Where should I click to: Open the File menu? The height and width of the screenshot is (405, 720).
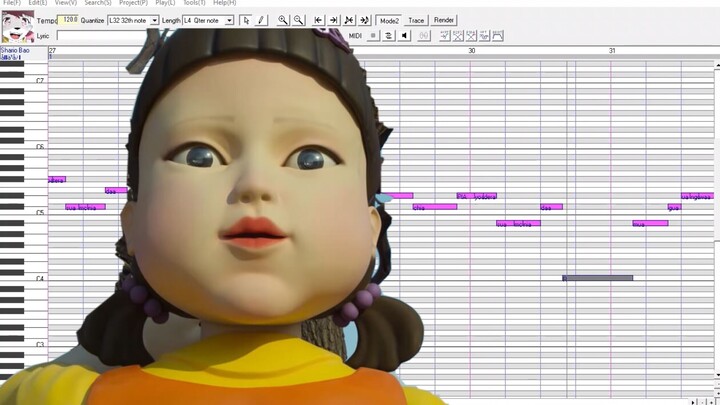(12, 3)
